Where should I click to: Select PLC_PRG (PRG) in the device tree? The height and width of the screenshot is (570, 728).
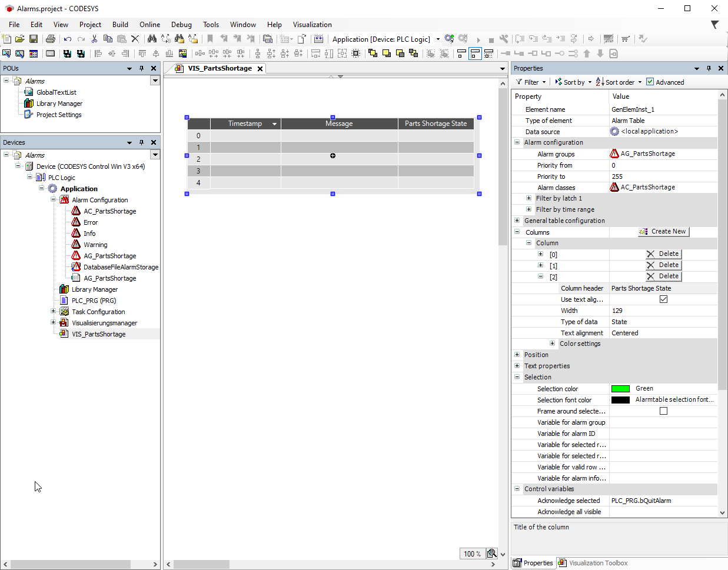[94, 301]
